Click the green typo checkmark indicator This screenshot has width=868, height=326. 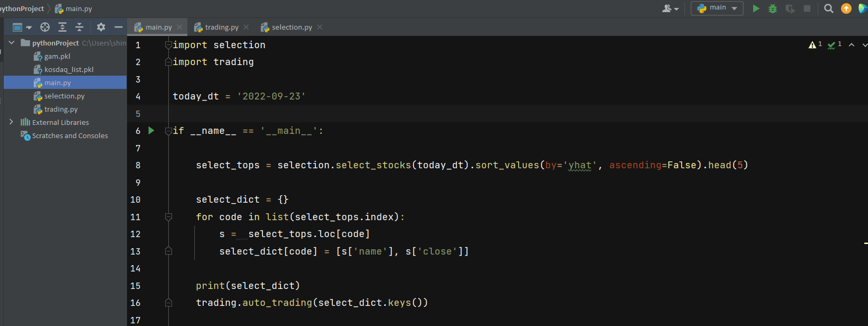click(835, 44)
